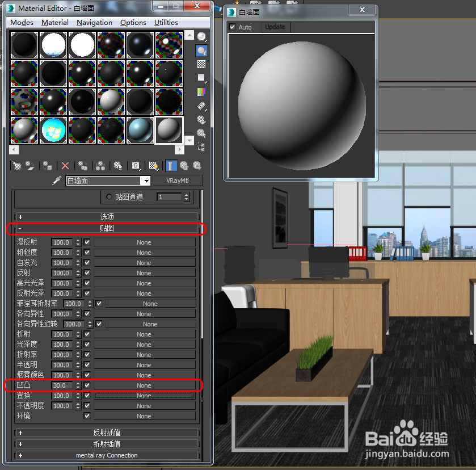Click the Material Editor title bar app icon
Image resolution: width=476 pixels, height=470 pixels.
pyautogui.click(x=11, y=8)
